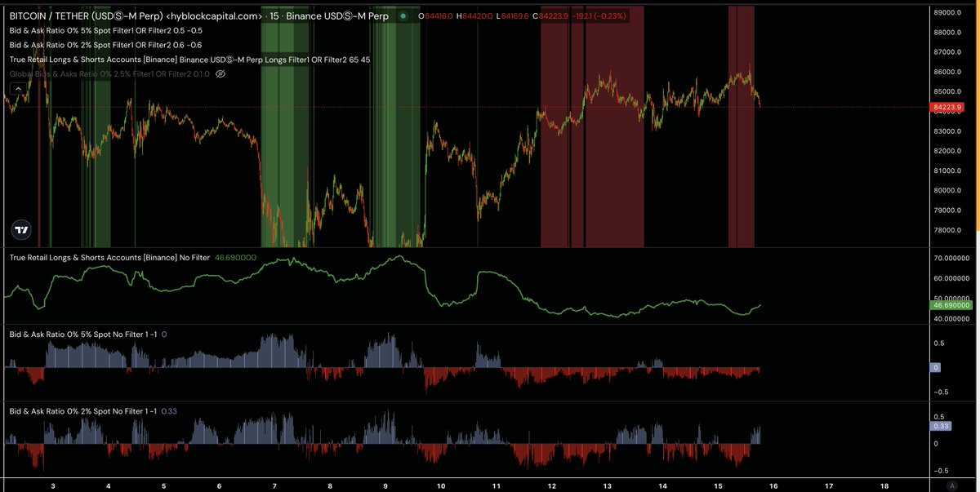
Task: Click the open value O84416.0
Action: click(435, 16)
